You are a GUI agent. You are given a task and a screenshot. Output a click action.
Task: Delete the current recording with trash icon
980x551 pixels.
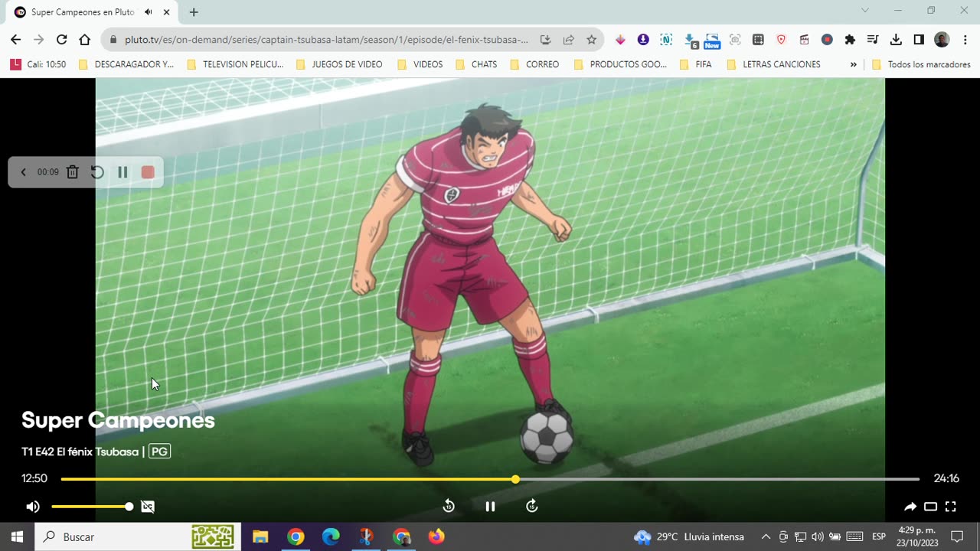[x=72, y=172]
